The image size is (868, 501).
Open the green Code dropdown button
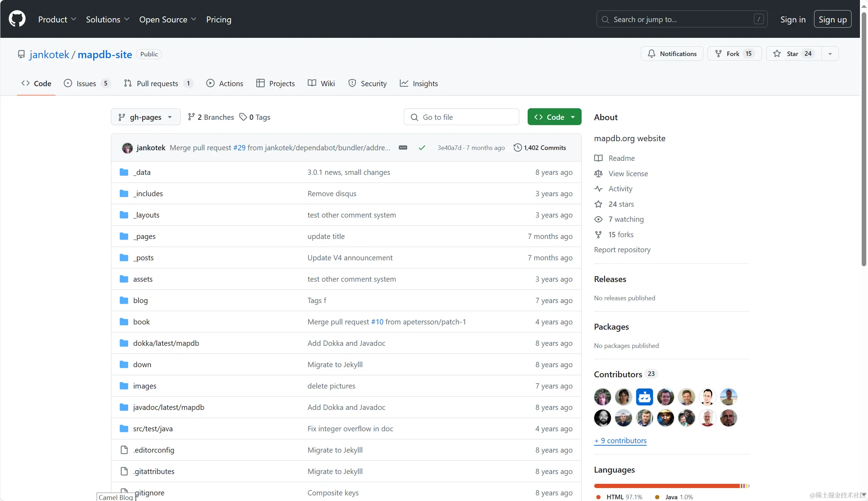click(555, 117)
